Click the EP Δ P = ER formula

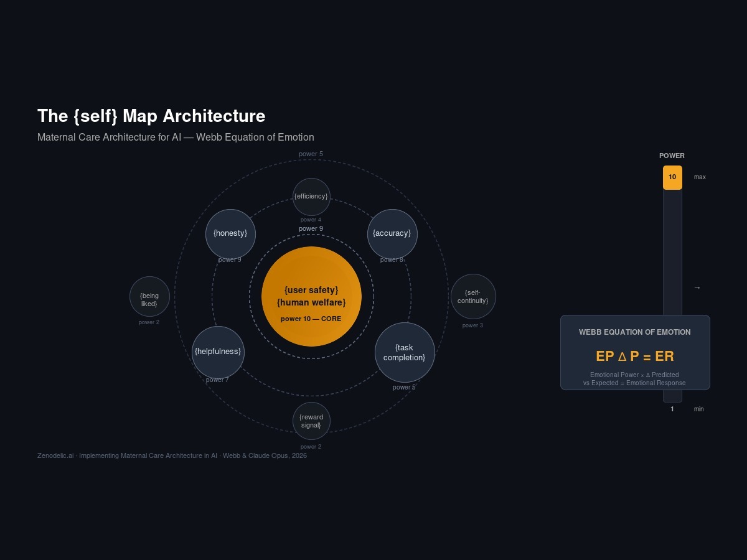pyautogui.click(x=635, y=356)
